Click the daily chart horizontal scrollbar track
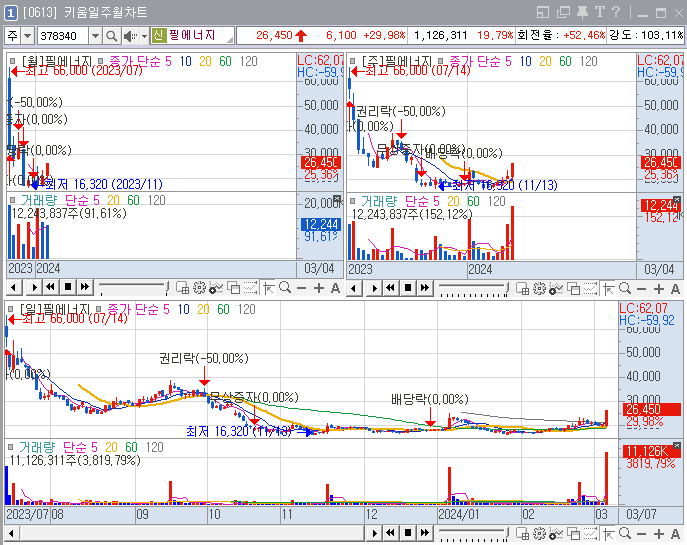This screenshot has height=545, width=687. 192,534
